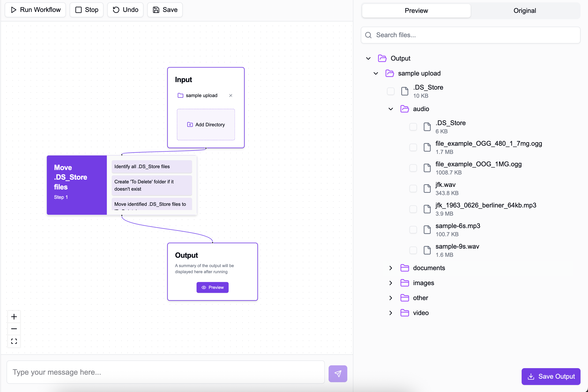Click file icon of sample-9s.wav
Viewport: 588px width, 392px height.
tap(427, 250)
